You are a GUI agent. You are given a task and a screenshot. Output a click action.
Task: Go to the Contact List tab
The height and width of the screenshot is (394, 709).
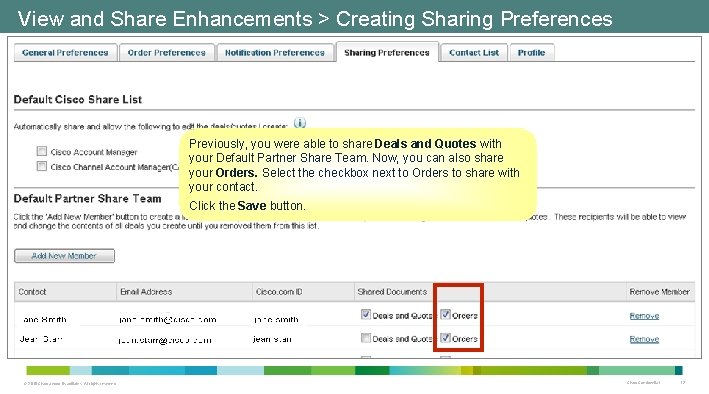[474, 52]
